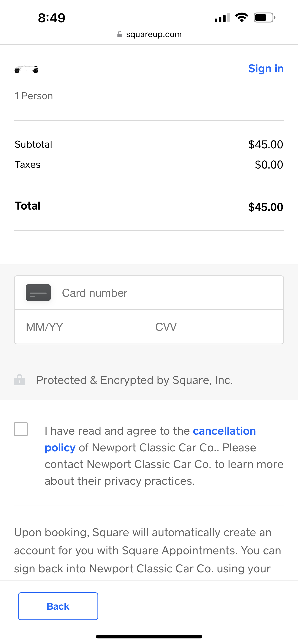Tap the cellular signal bars icon

(222, 18)
